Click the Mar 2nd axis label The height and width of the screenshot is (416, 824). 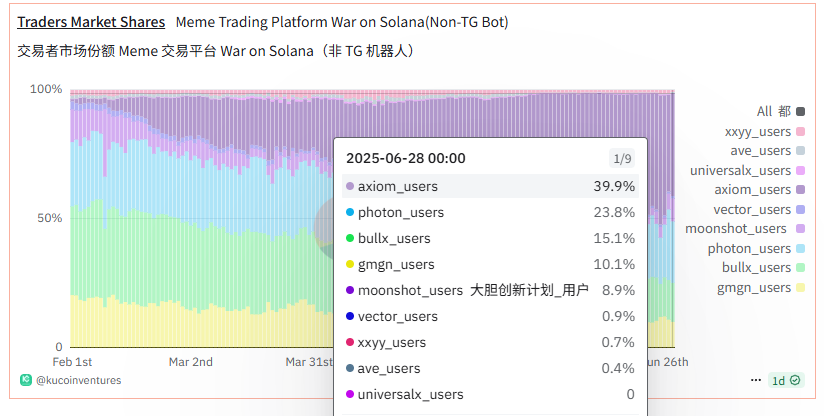(x=190, y=362)
